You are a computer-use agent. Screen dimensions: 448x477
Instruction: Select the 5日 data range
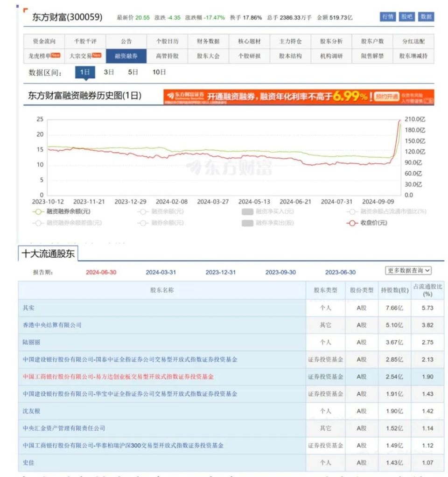click(x=133, y=72)
